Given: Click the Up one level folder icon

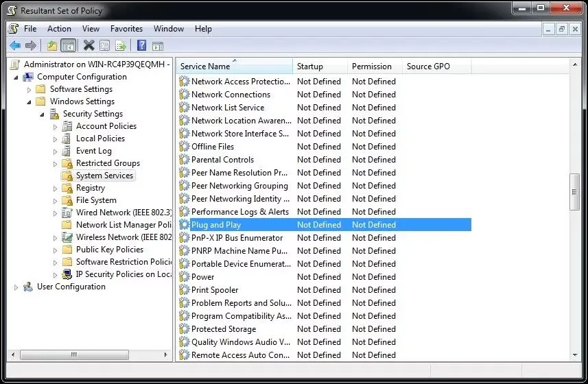Looking at the screenshot, I should tap(52, 46).
